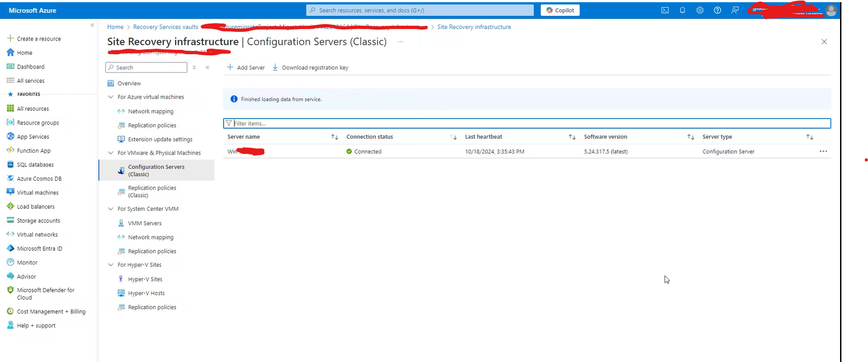
Task: Open Microsoft Entra ID
Action: (x=35, y=249)
